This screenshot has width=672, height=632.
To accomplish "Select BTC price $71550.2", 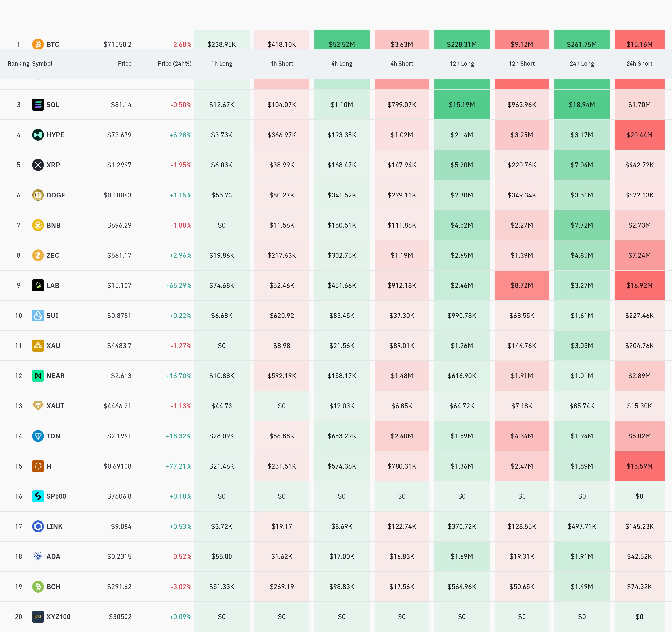I will click(x=117, y=45).
